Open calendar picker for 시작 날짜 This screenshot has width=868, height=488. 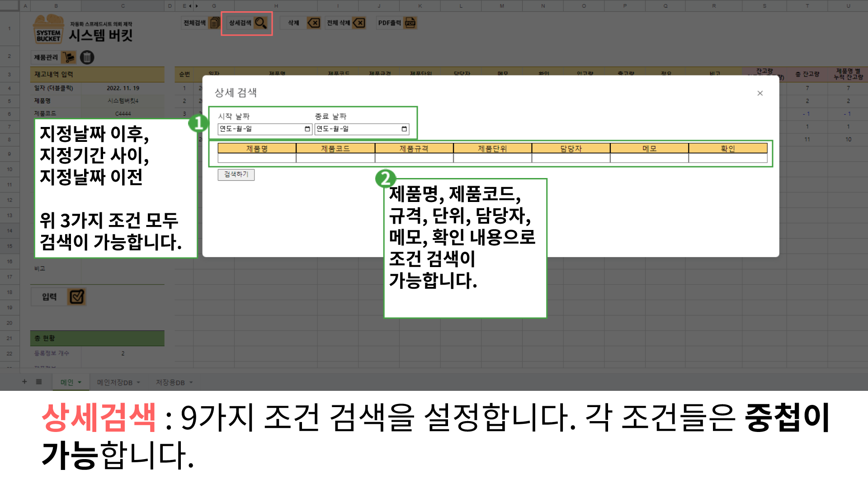(x=307, y=129)
